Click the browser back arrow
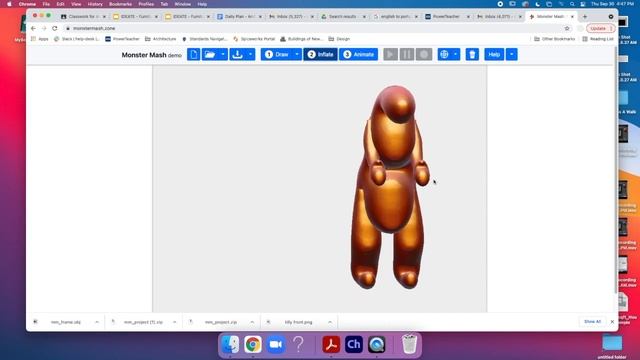Image resolution: width=640 pixels, height=360 pixels. 33,28
